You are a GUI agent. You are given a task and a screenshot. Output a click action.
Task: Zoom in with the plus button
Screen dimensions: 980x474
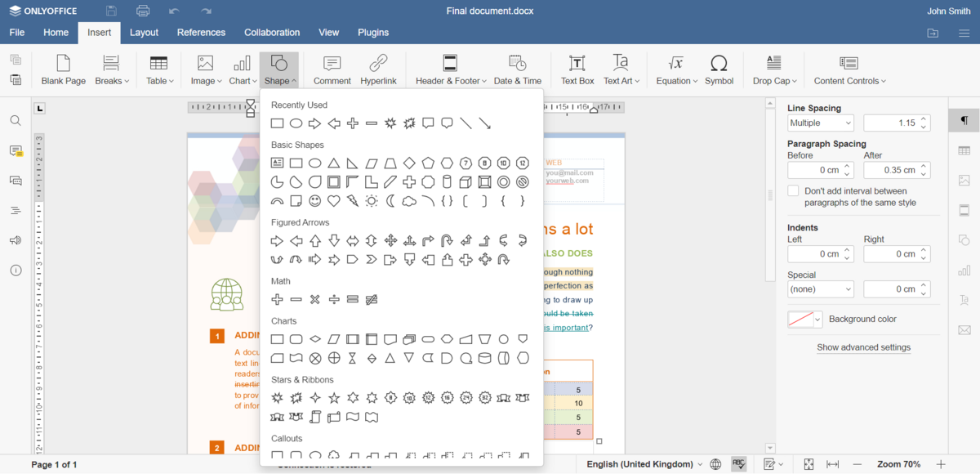click(941, 464)
